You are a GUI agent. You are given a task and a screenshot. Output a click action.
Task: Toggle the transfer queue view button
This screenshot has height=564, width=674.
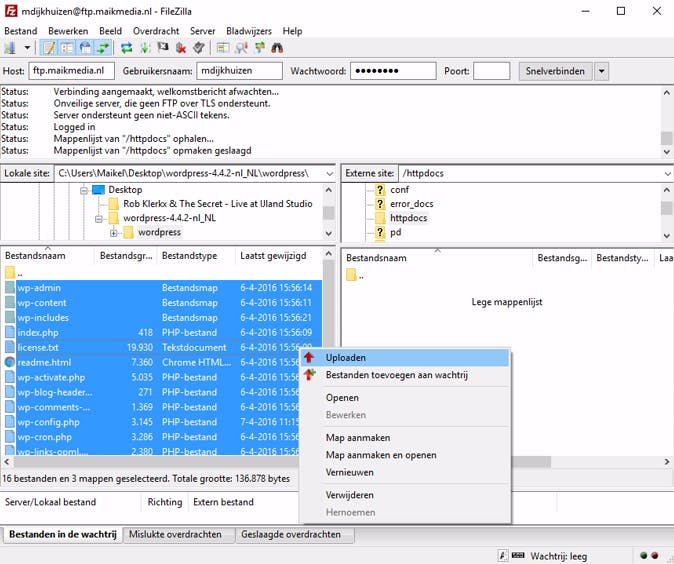tap(103, 48)
